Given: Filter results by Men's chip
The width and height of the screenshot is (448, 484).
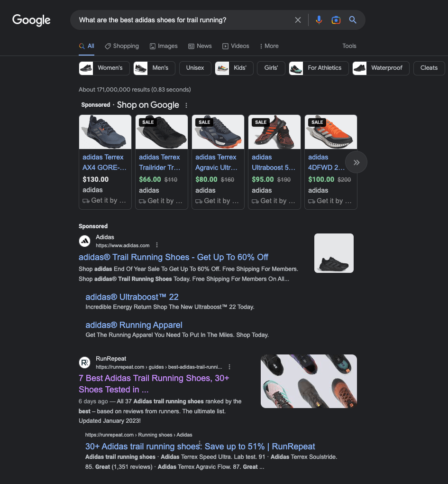Looking at the screenshot, I should point(154,68).
